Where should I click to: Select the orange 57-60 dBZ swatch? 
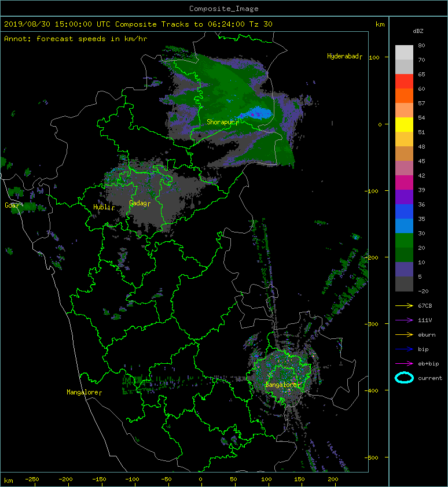pyautogui.click(x=404, y=96)
